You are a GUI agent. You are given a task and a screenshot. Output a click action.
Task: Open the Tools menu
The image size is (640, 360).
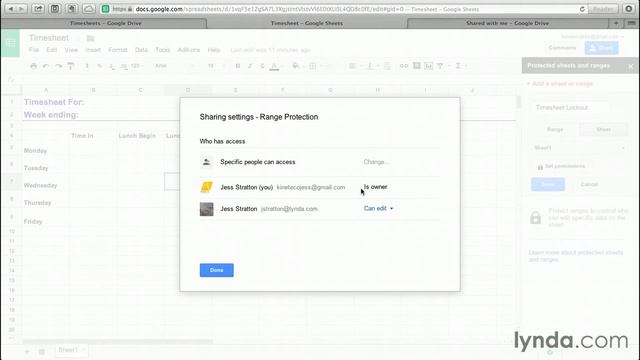click(x=162, y=50)
